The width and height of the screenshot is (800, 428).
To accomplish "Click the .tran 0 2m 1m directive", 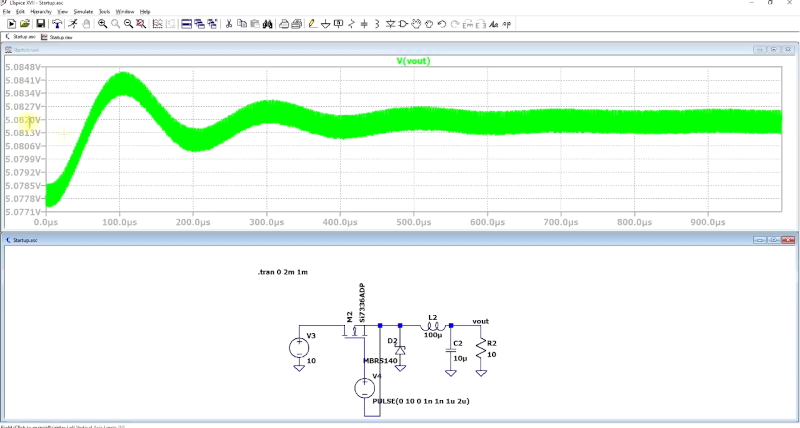I will point(283,272).
